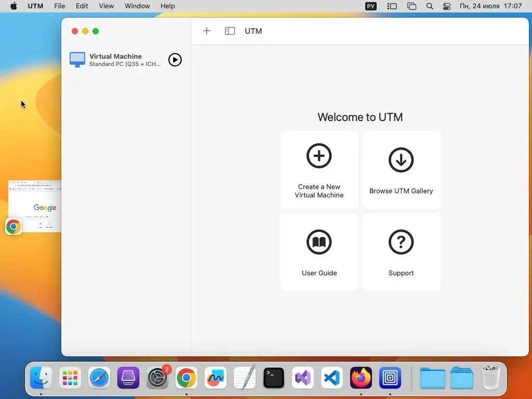Zoom UTM window with green button
The height and width of the screenshot is (399, 532).
(x=96, y=31)
